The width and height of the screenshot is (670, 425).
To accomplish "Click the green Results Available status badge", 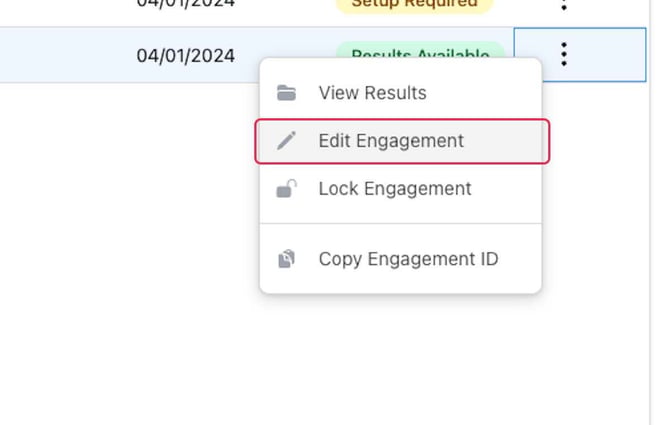I will 420,50.
